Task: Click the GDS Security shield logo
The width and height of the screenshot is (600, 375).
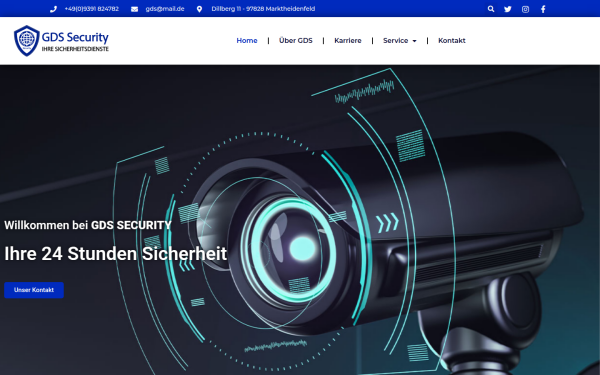Action: click(x=27, y=41)
